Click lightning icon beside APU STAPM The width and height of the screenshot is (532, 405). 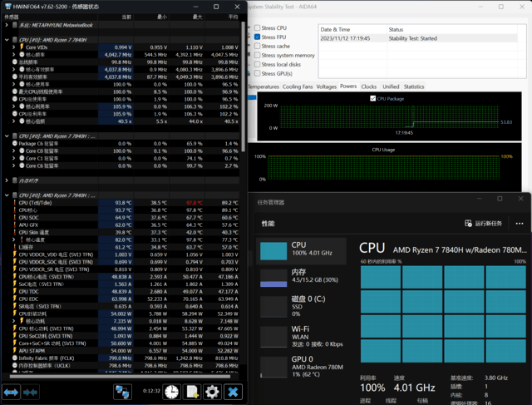coord(15,351)
